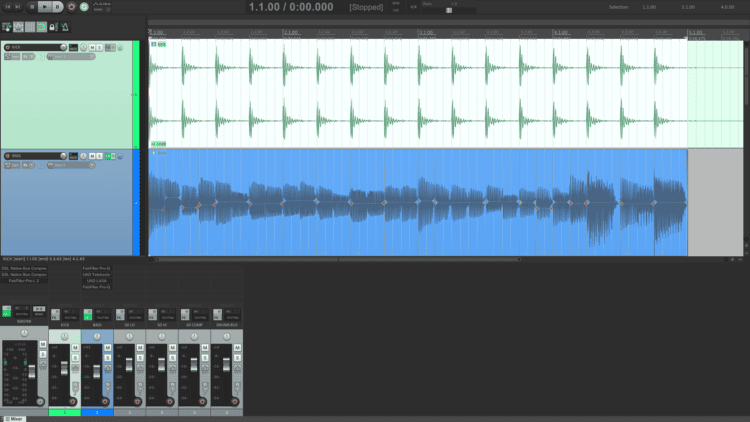Arm KICK track for recording

coord(7,47)
